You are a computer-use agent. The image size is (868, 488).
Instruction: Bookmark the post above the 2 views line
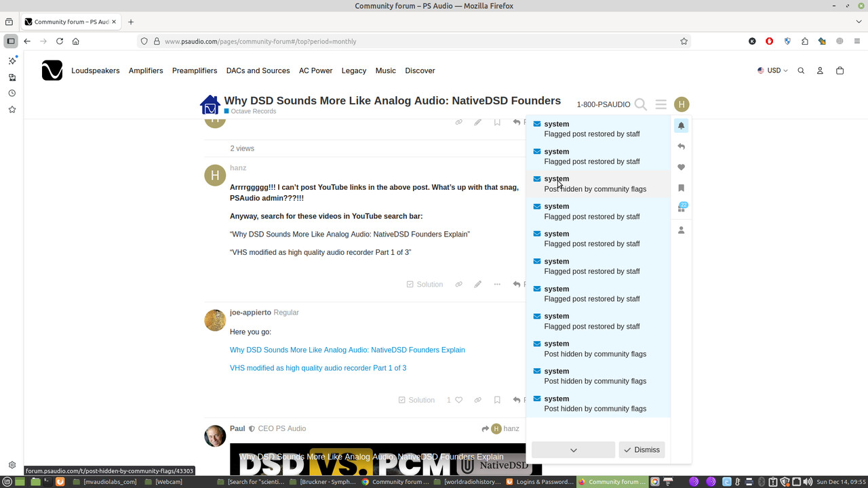pos(497,122)
